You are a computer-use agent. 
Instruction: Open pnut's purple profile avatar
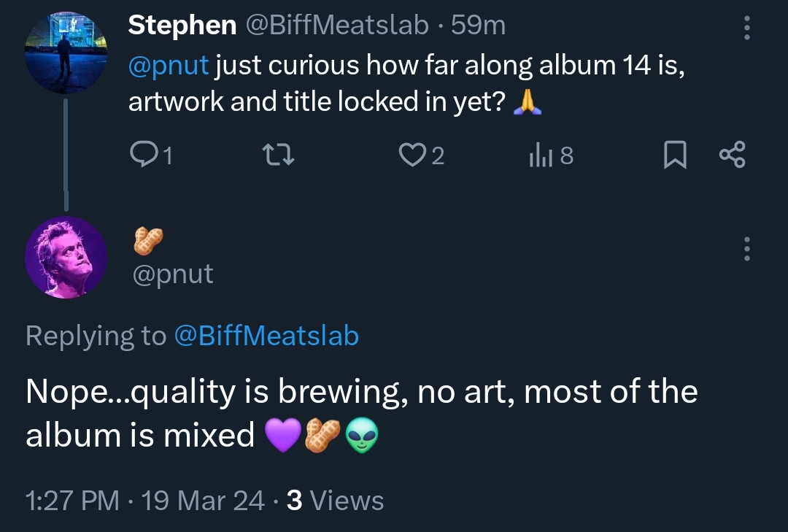coord(66,257)
